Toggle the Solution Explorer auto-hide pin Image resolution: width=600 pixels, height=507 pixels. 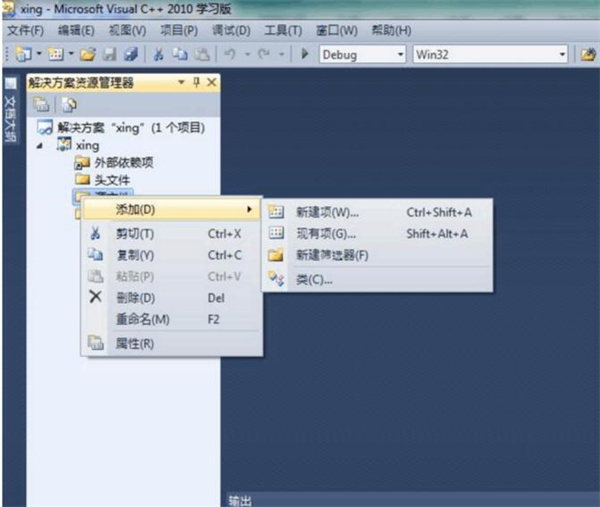[196, 82]
